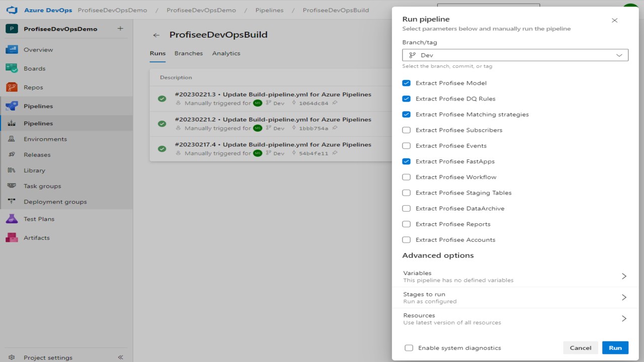Image resolution: width=644 pixels, height=362 pixels.
Task: Uncheck Extract Profisee Matching strategies
Action: [407, 114]
